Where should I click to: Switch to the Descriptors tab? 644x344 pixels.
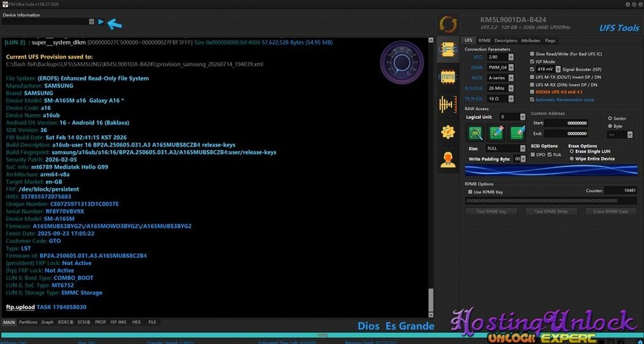506,41
